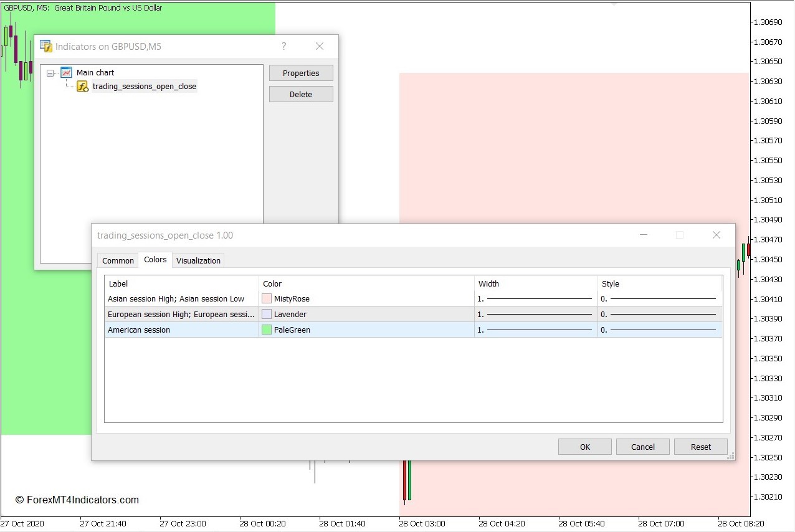Click the Label column header
The height and width of the screenshot is (532, 795).
[x=181, y=283]
